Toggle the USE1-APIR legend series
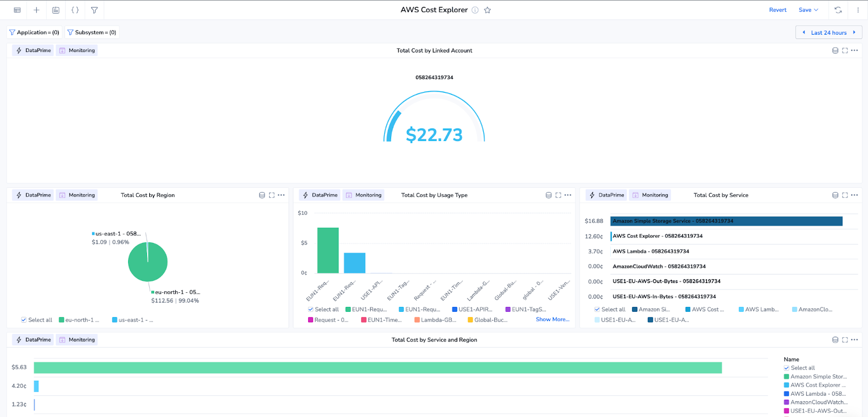868x417 pixels. point(473,310)
